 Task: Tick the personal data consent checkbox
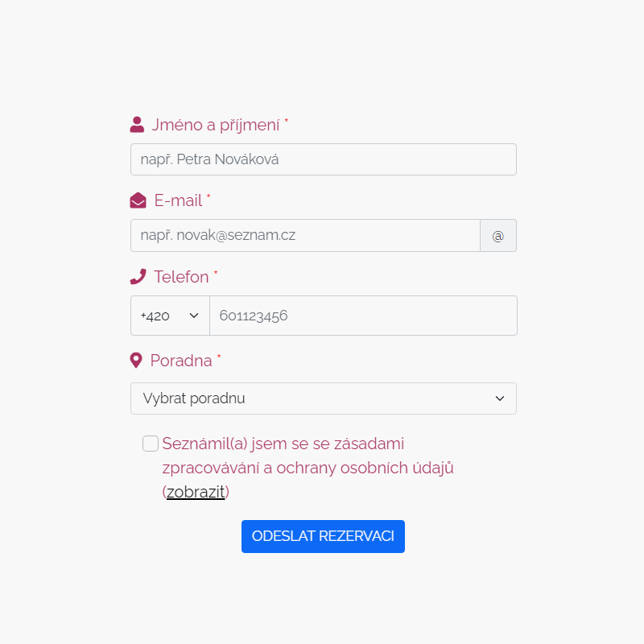[151, 444]
